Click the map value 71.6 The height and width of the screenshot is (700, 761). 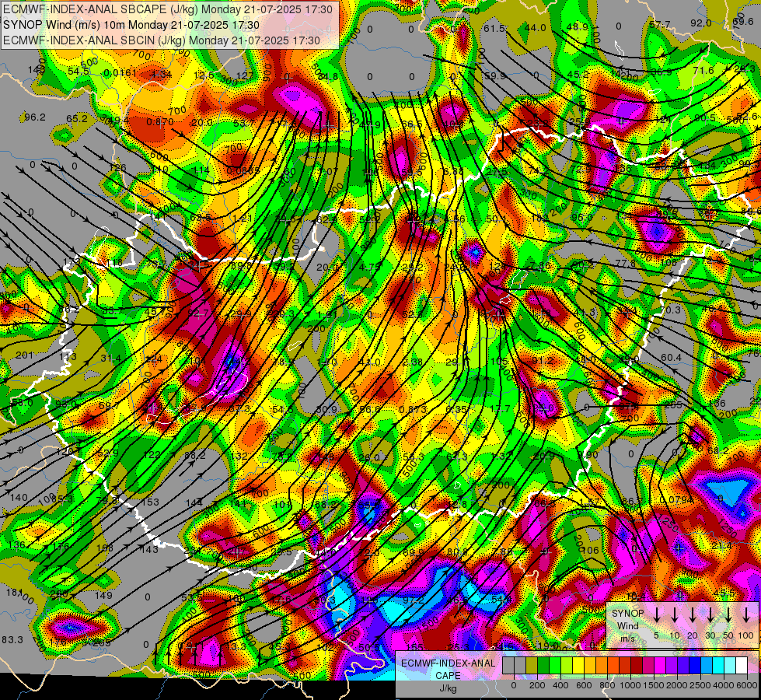703,71
